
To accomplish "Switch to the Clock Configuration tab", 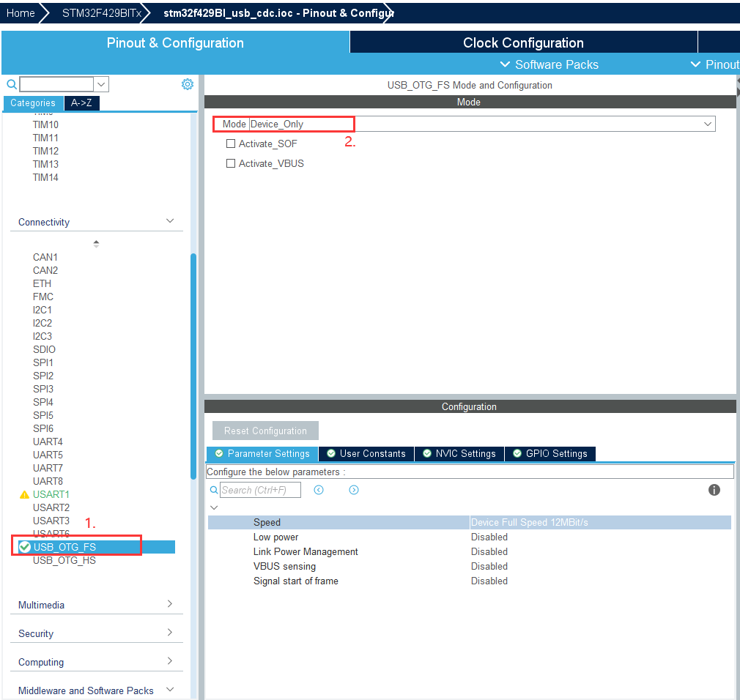I will click(x=523, y=42).
